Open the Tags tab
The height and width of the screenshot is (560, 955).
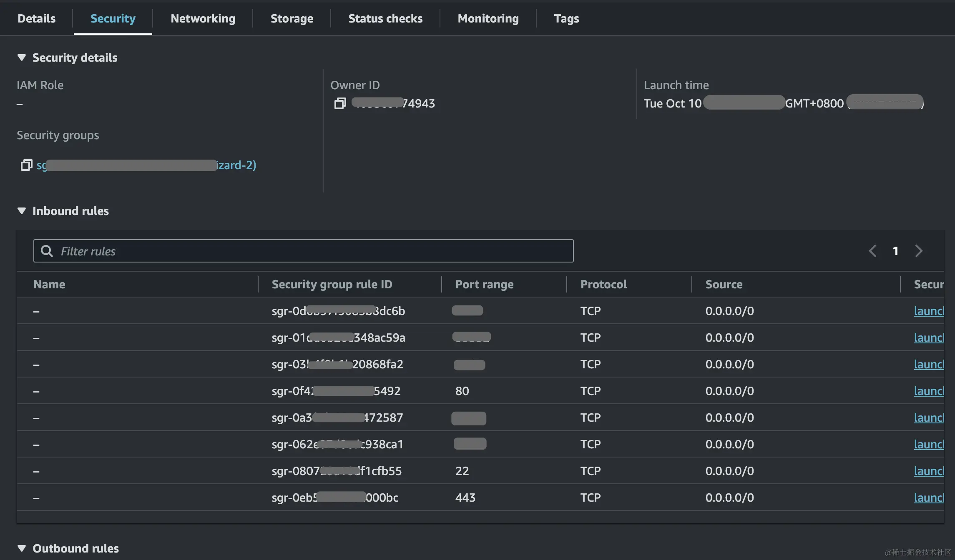point(566,18)
